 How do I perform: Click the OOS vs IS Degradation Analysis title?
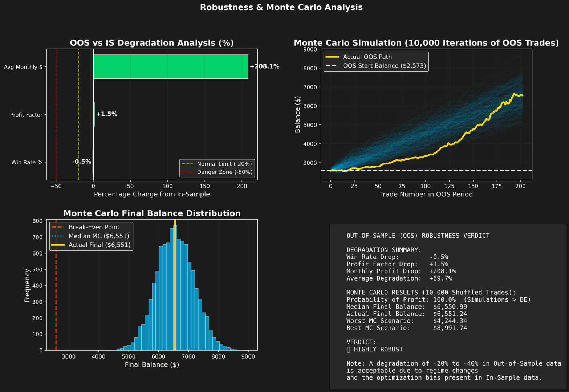[x=152, y=43]
